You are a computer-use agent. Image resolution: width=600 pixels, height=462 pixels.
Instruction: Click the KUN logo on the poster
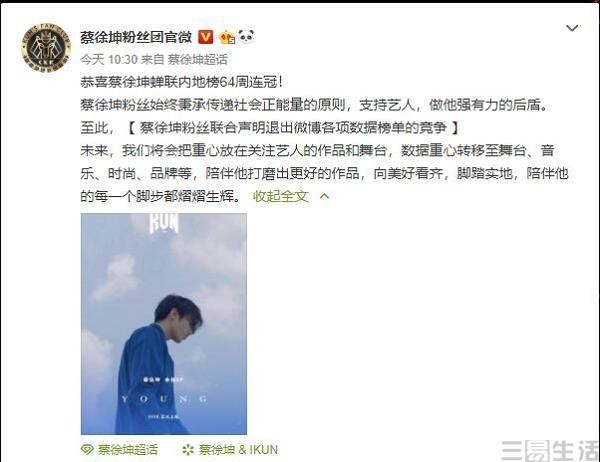pos(164,223)
